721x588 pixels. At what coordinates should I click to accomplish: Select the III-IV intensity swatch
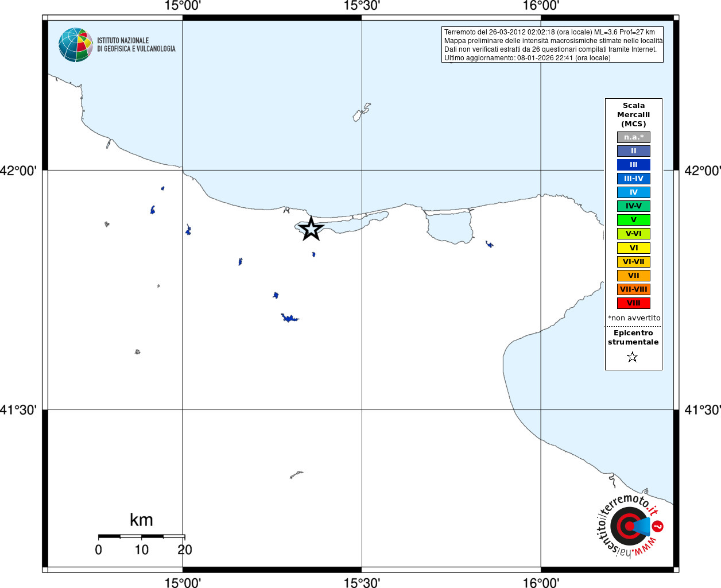click(634, 179)
